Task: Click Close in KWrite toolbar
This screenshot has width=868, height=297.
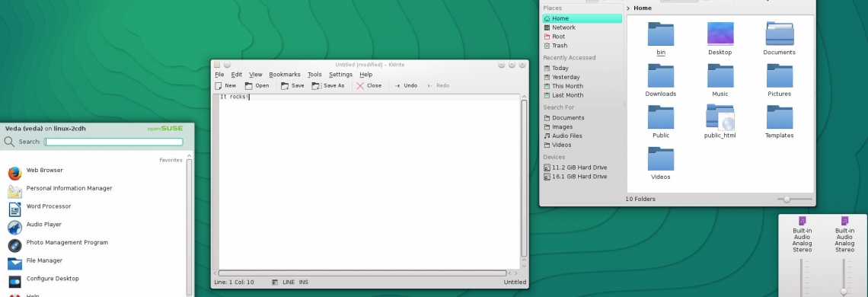Action: pyautogui.click(x=369, y=86)
